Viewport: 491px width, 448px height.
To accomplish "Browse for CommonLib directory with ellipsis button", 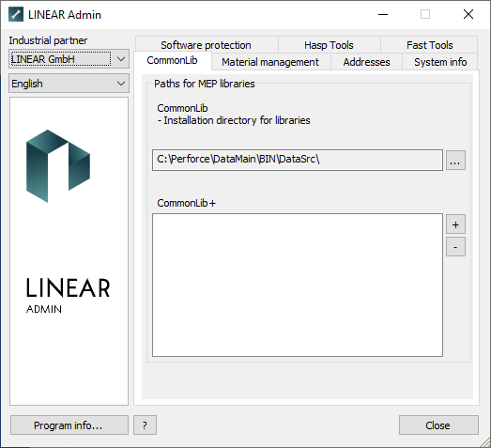I will coord(455,160).
